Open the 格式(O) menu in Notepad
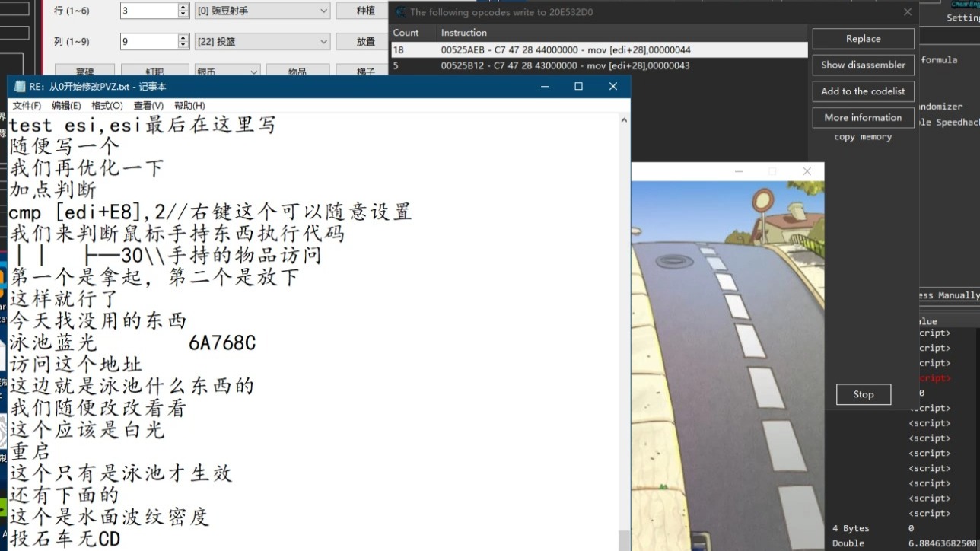This screenshot has height=551, width=980. pyautogui.click(x=107, y=106)
